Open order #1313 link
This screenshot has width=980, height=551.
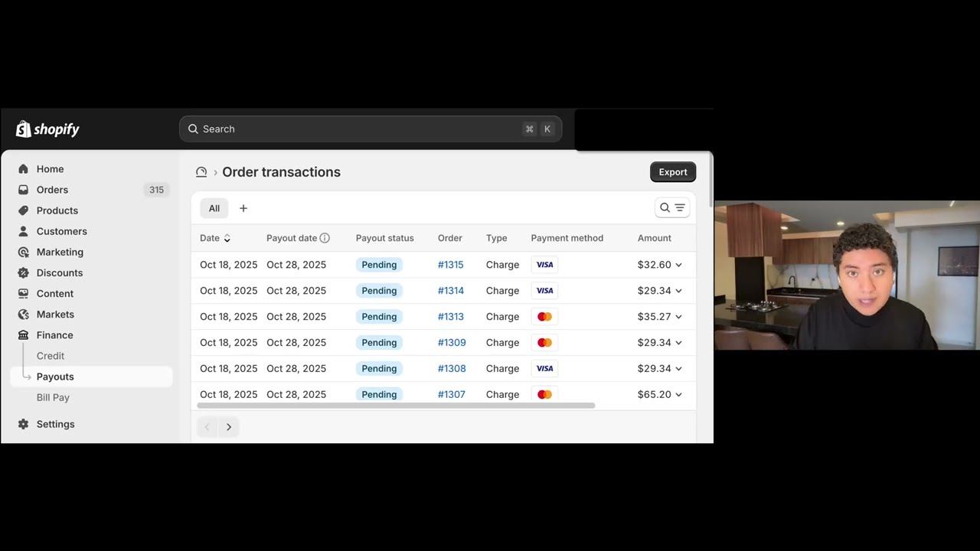tap(450, 317)
